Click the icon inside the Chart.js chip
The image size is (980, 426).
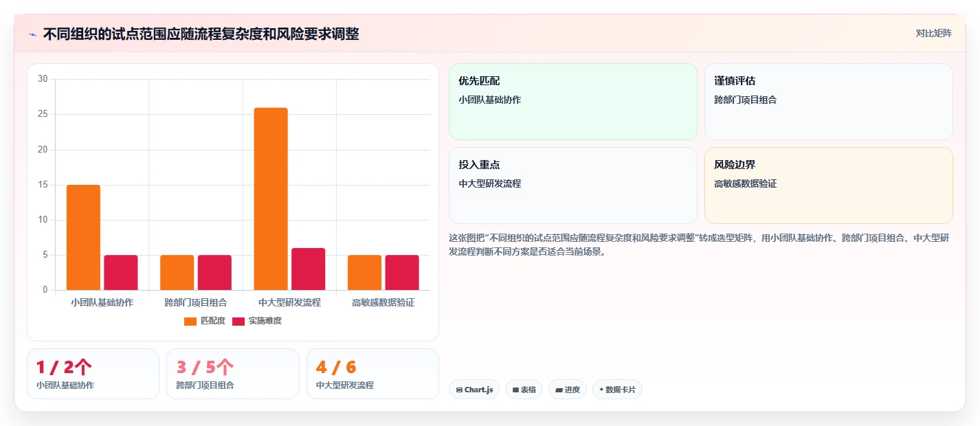tap(459, 390)
